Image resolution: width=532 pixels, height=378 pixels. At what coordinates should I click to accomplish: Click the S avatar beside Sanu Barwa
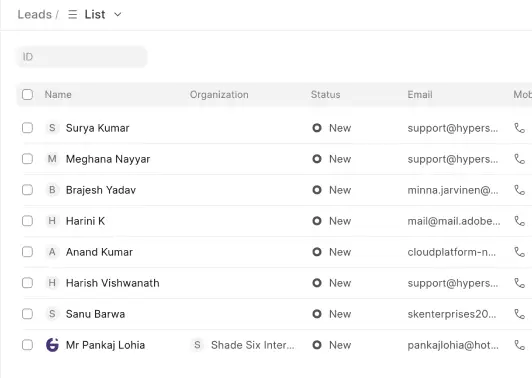[52, 314]
